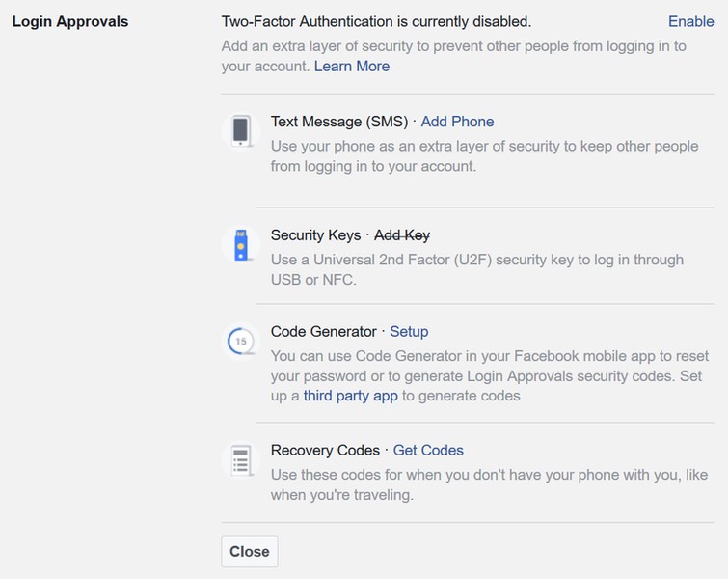The image size is (728, 579).
Task: Click Get Codes for Recovery Codes
Action: tap(428, 450)
